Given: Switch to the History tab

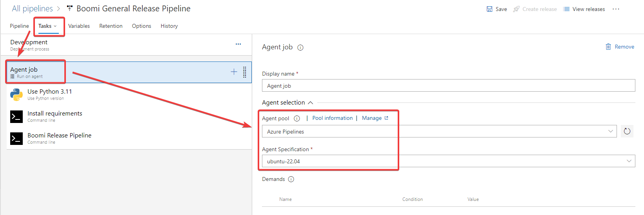Looking at the screenshot, I should [169, 26].
